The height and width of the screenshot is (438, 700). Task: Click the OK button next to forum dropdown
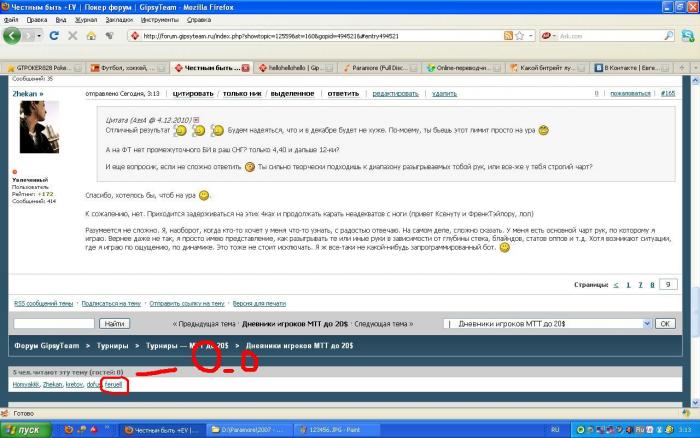(x=665, y=324)
